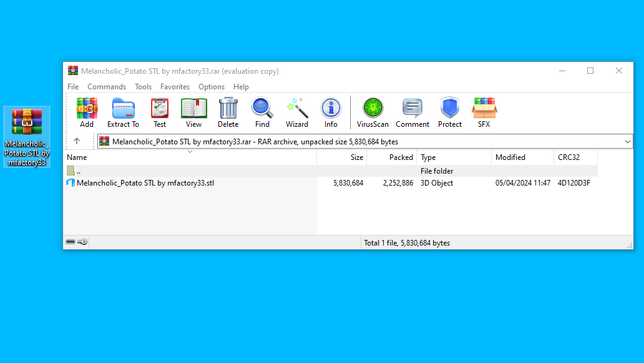The image size is (644, 363).
Task: Click the STL file's 3D object icon
Action: pyautogui.click(x=71, y=182)
